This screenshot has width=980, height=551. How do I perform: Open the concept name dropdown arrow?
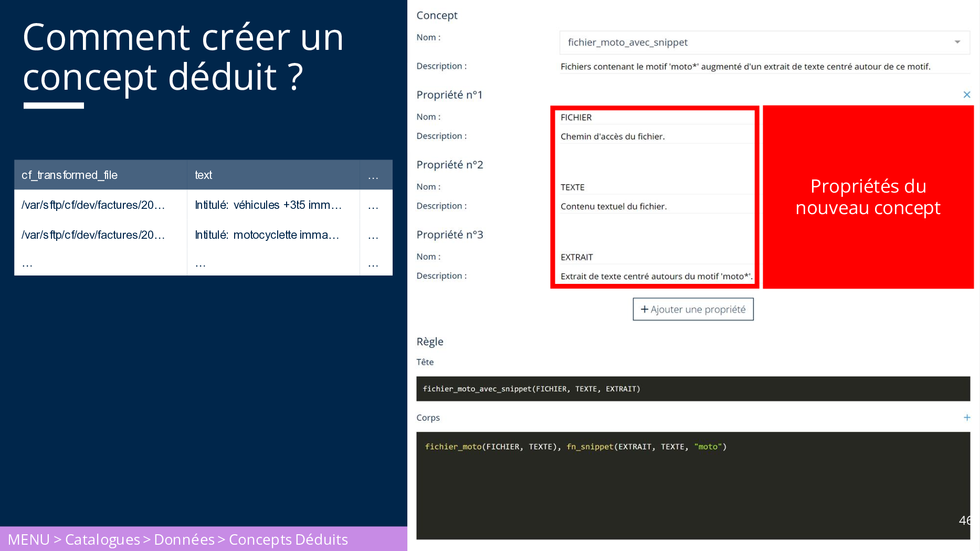click(957, 42)
